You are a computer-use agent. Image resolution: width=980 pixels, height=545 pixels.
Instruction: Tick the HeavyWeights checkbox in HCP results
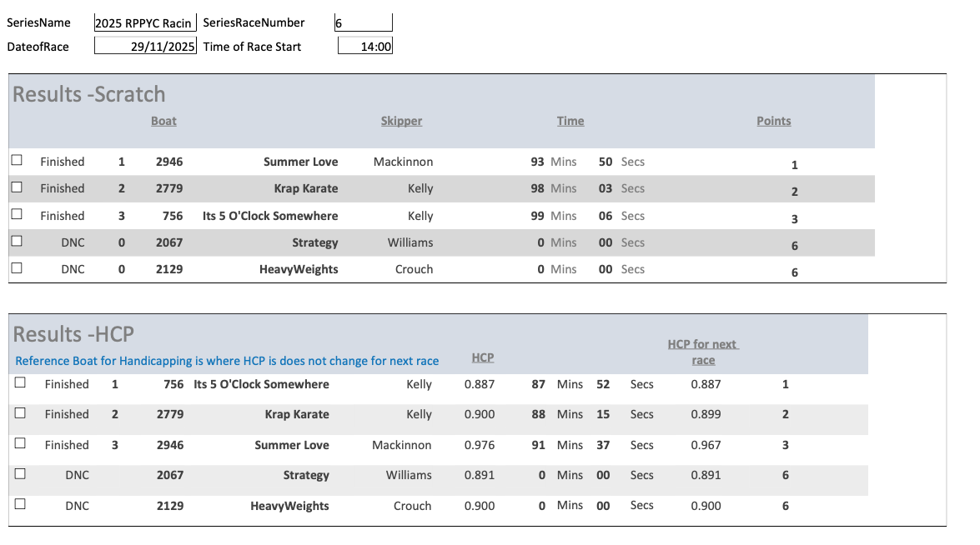[20, 504]
